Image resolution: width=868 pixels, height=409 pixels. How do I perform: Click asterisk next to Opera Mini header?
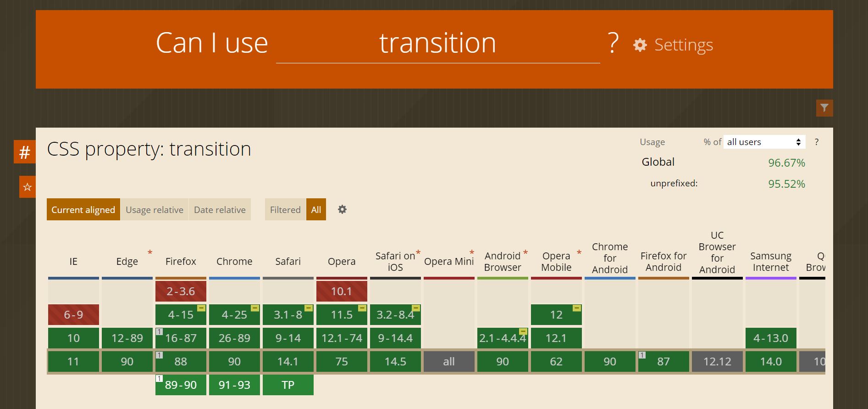(x=472, y=253)
